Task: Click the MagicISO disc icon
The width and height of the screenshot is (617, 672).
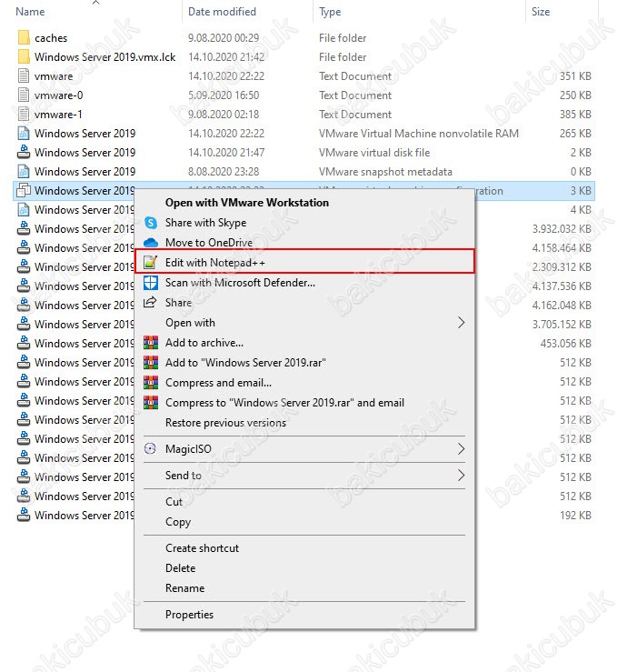Action: coord(150,448)
